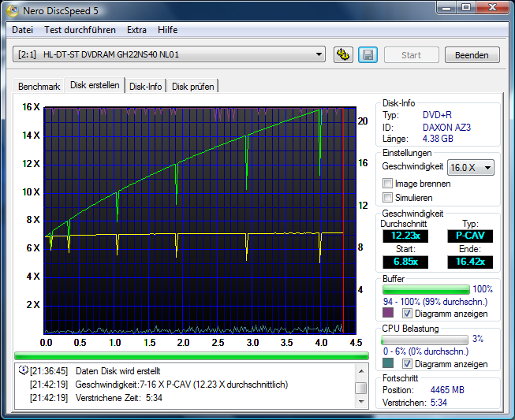The image size is (515, 420).
Task: Click the info icon in the log
Action: click(x=24, y=370)
